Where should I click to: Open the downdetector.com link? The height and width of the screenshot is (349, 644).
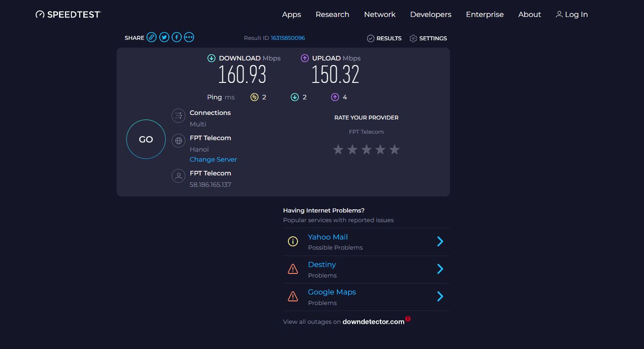[373, 322]
